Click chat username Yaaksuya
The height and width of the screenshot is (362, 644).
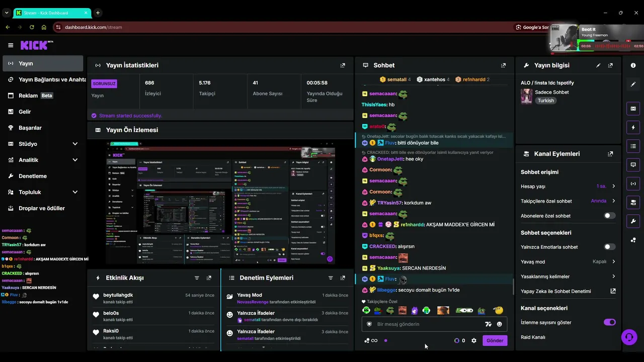point(388,268)
